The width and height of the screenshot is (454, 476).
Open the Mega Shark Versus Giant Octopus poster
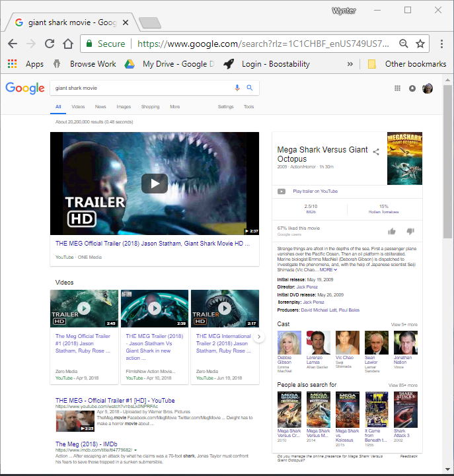(405, 158)
